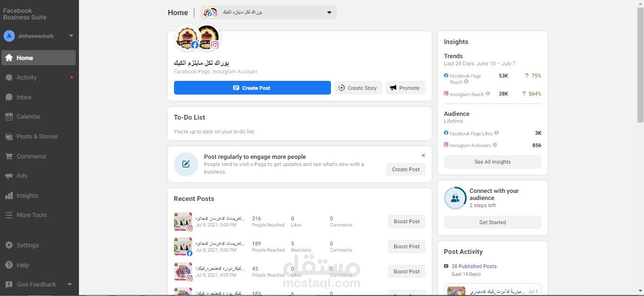This screenshot has height=296, width=644.
Task: Click the Give Feedback icon in sidebar
Action: 9,285
